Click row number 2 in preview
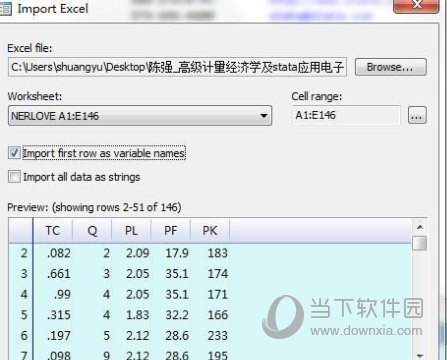Viewport: 447px width, 360px height. (24, 253)
